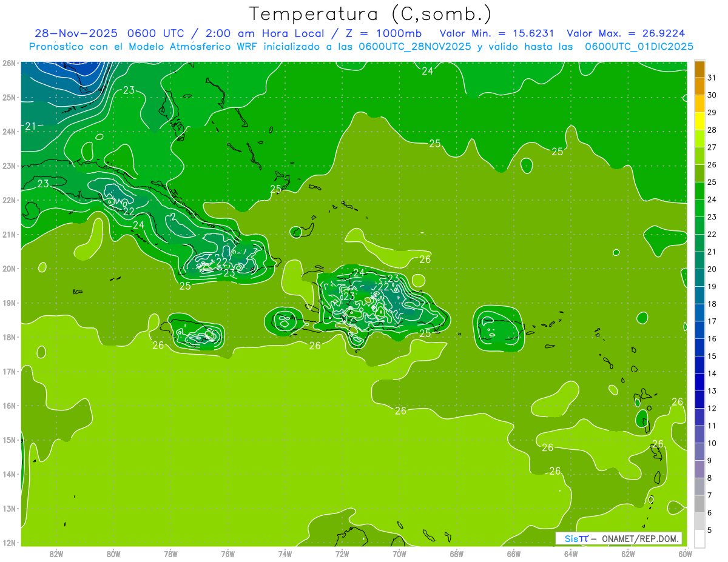Click legend value label 15

pos(712,356)
